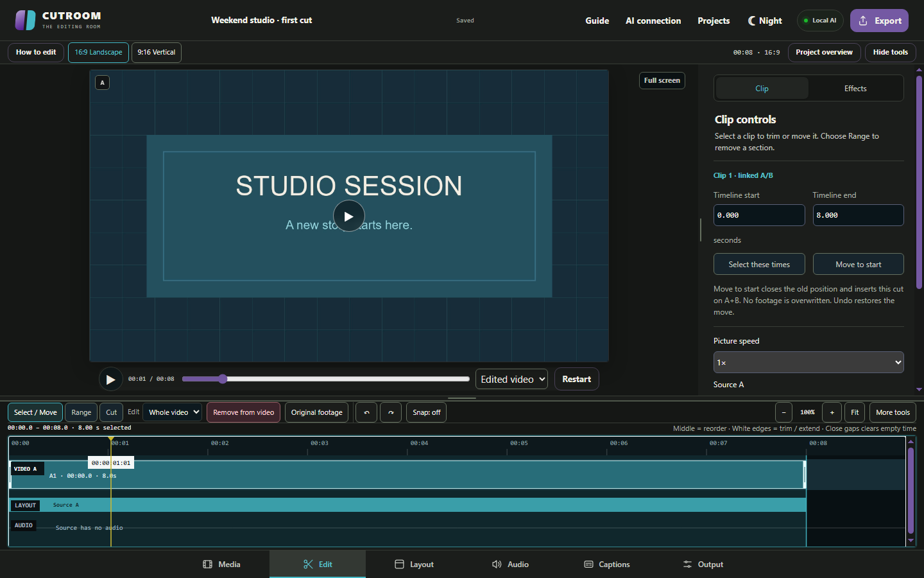Click the preview playback progress slider
924x578 pixels.
pos(326,379)
